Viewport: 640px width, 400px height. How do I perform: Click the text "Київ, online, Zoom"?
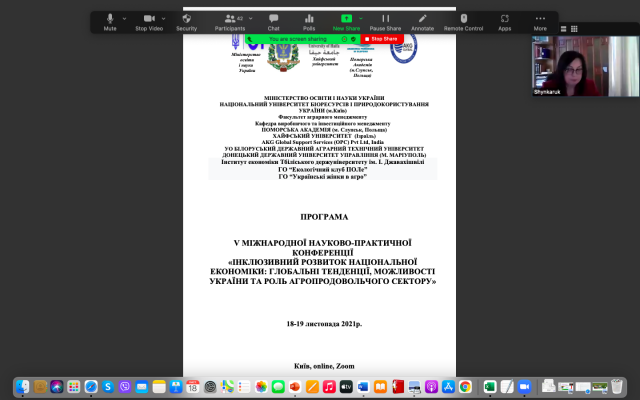pyautogui.click(x=324, y=367)
